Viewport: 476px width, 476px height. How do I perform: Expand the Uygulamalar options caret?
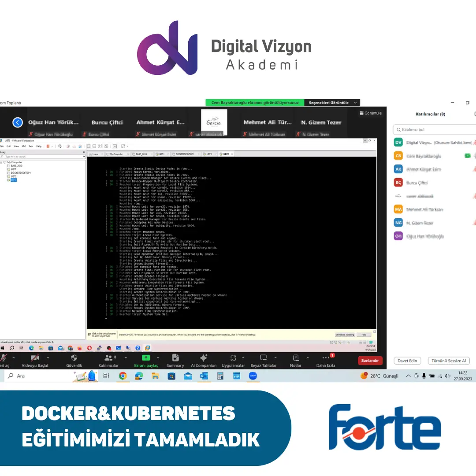click(x=243, y=357)
